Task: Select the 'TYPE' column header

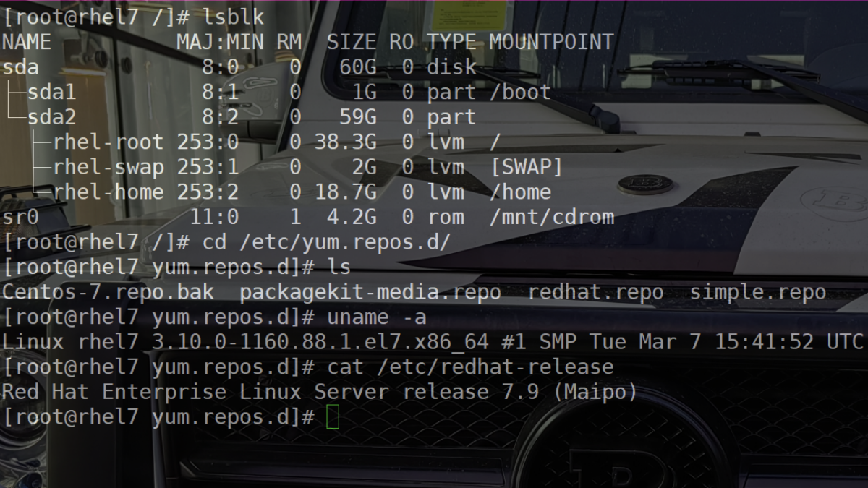Action: pos(451,42)
